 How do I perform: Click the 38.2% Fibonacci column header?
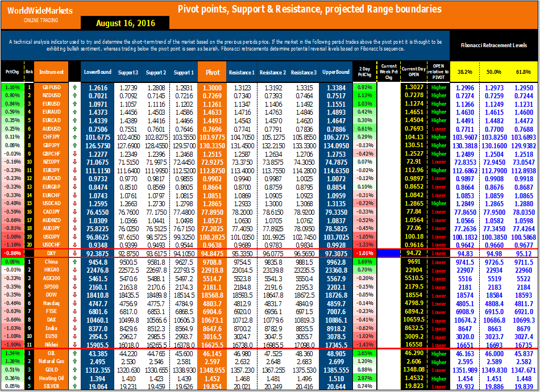464,72
